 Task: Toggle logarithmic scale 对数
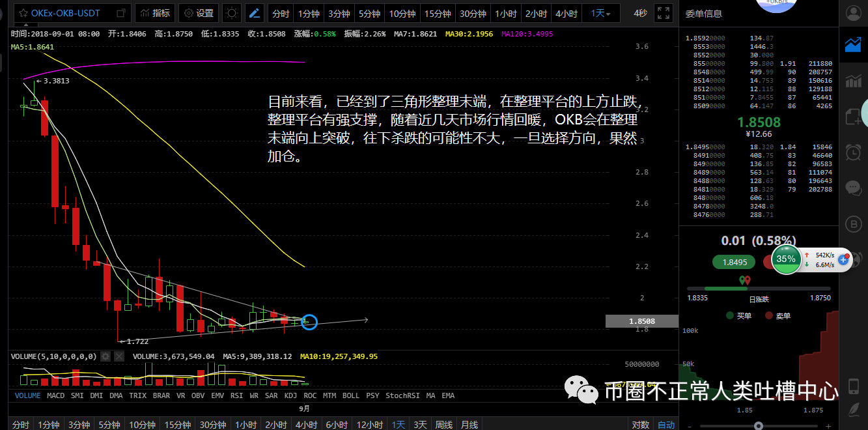click(x=640, y=424)
